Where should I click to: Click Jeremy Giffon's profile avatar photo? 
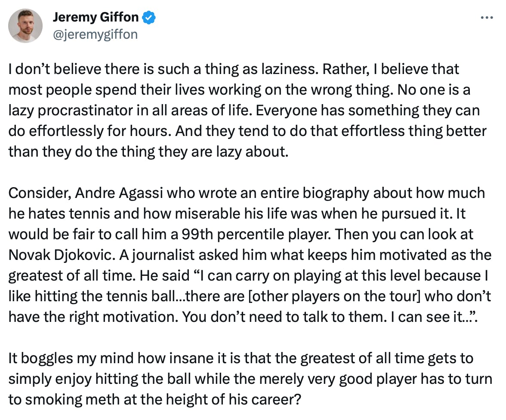pos(25,25)
